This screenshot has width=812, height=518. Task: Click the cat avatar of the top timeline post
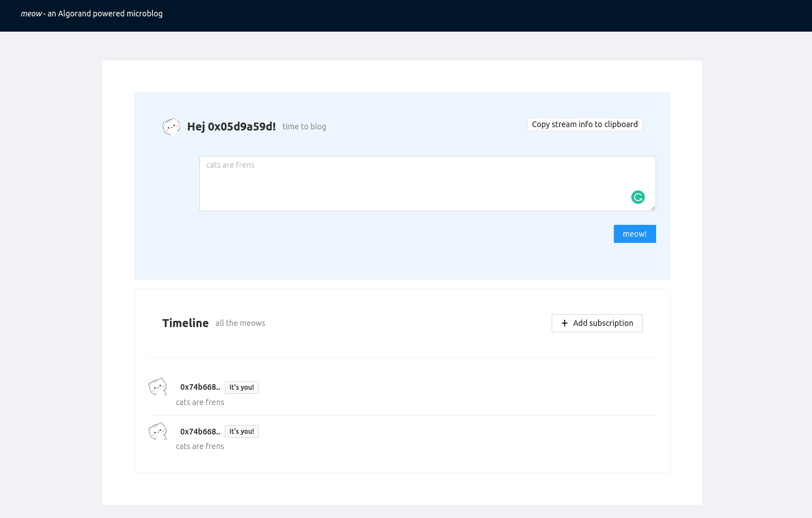coord(158,387)
